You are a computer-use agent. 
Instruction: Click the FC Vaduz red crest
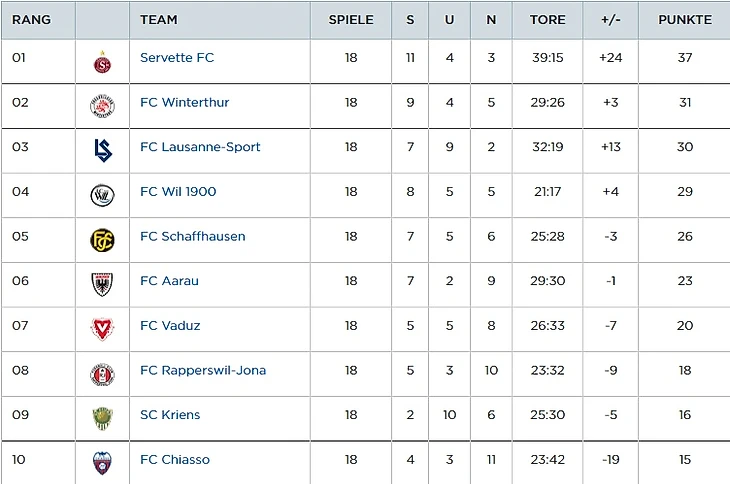[102, 329]
